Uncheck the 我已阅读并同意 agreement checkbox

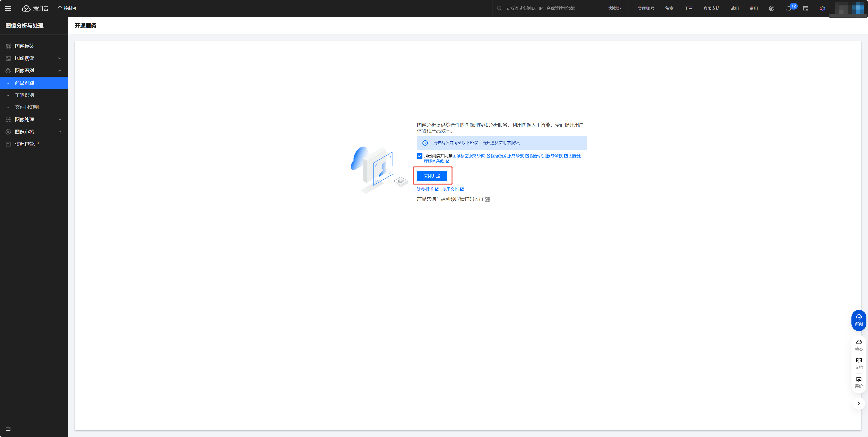pos(419,156)
